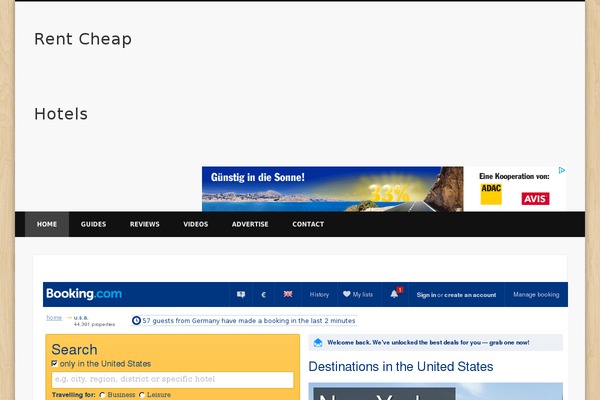This screenshot has height=400, width=600.
Task: Open notifications bell icon
Action: click(x=394, y=294)
